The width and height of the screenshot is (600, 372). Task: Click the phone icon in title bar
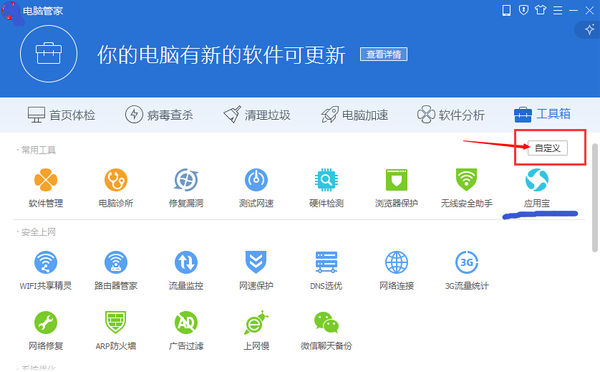click(506, 10)
